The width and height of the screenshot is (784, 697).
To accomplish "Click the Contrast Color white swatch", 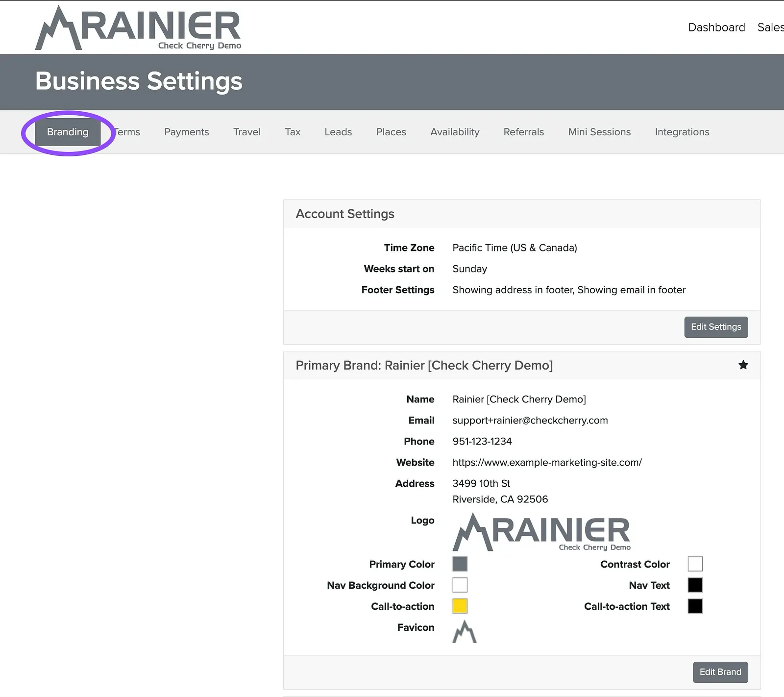I will click(x=695, y=564).
